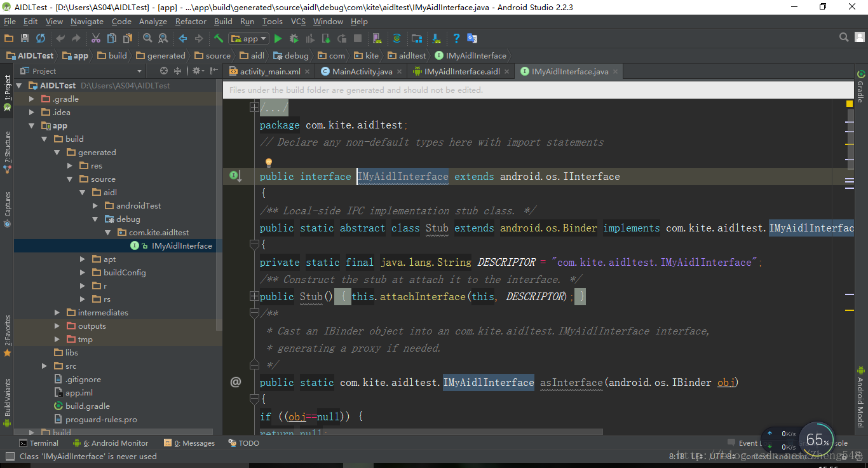The height and width of the screenshot is (468, 868).
Task: Expand the folded Stub constructor
Action: pos(254,296)
